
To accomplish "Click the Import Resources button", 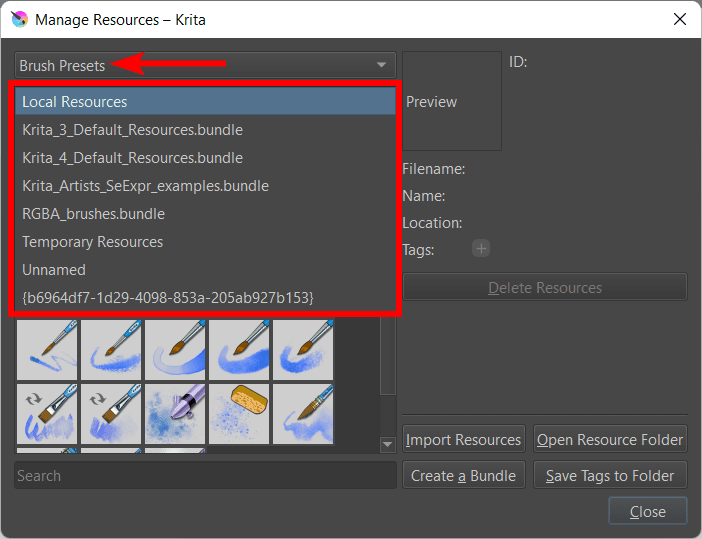I will pyautogui.click(x=463, y=440).
